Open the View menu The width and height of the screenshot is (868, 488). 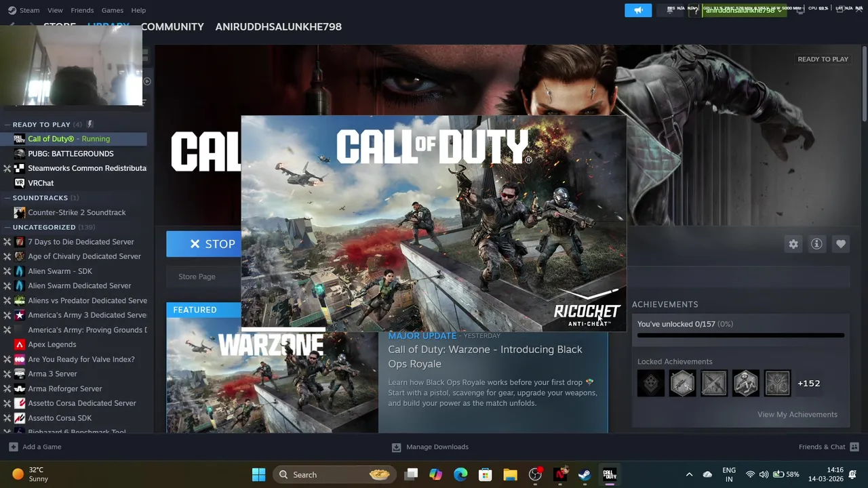(x=55, y=10)
